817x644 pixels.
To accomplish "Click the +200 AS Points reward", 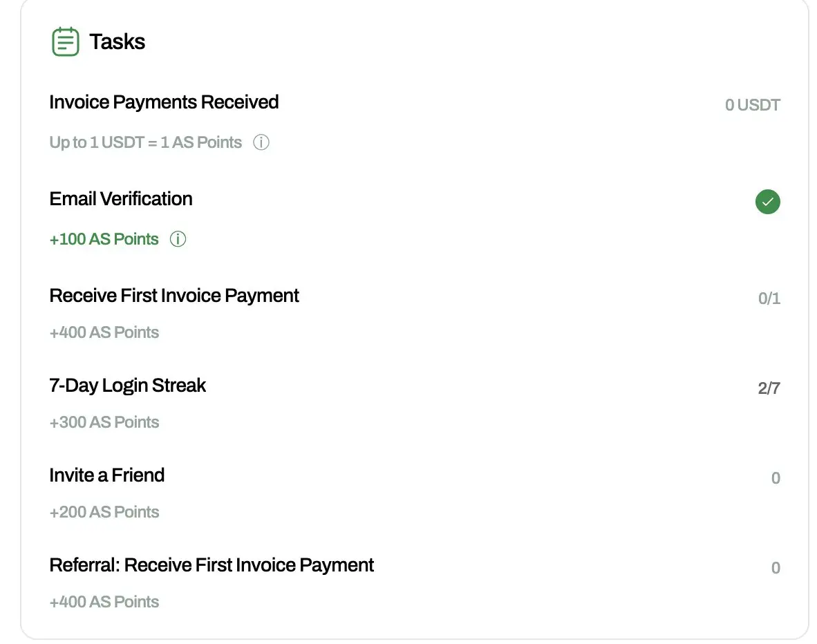I will click(x=104, y=512).
